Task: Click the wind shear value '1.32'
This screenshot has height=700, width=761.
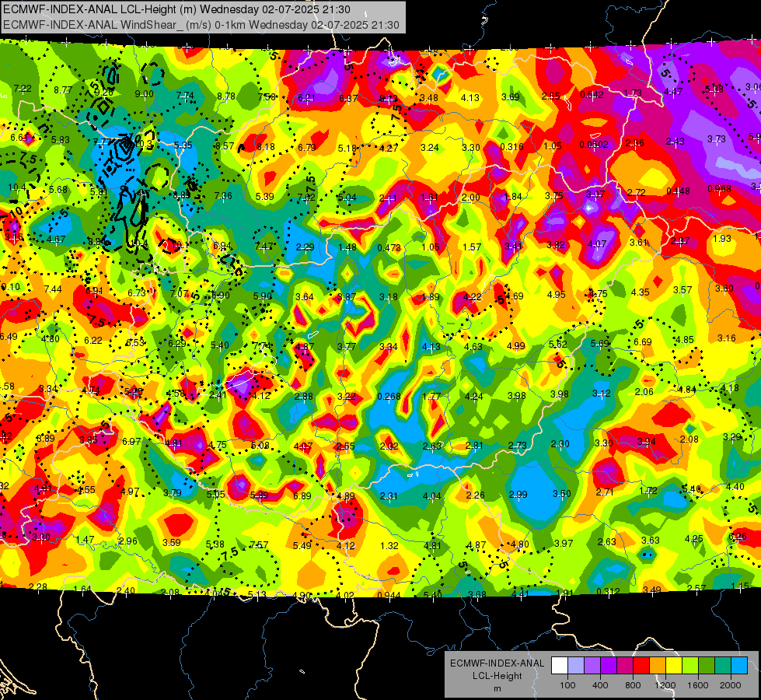Action: coord(389,545)
